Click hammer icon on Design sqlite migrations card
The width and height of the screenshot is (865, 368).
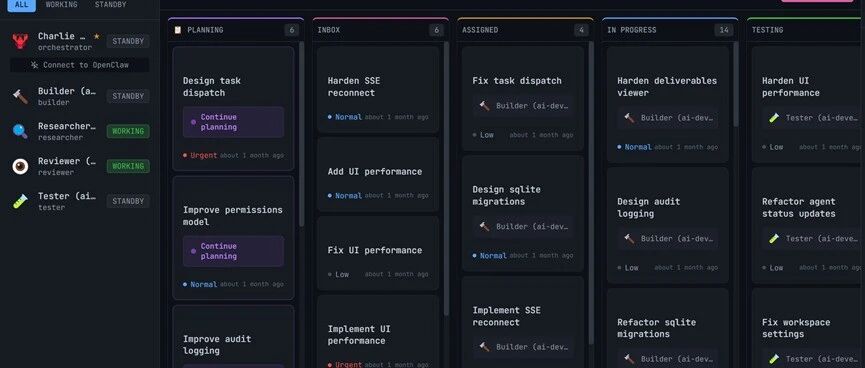484,227
